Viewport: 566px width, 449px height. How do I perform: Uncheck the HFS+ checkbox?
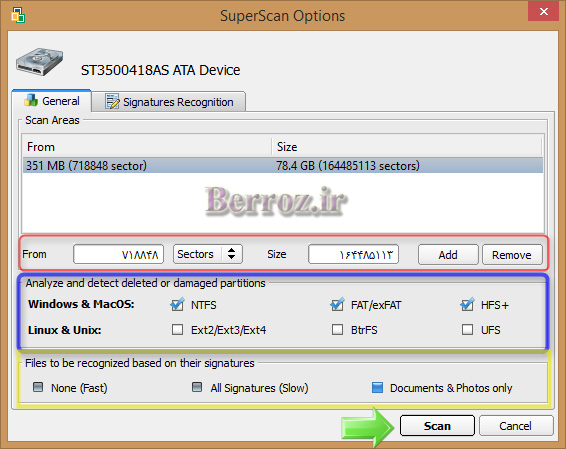pos(467,305)
